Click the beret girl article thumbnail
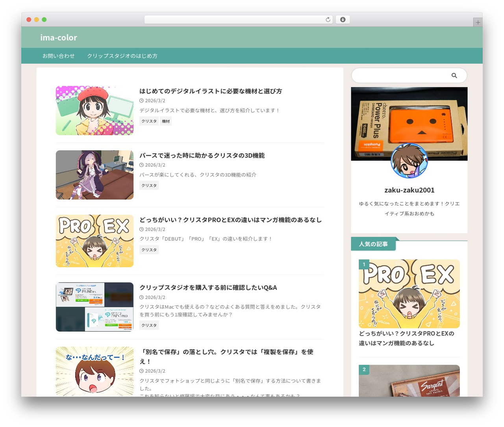Image resolution: width=504 pixels, height=427 pixels. click(94, 111)
